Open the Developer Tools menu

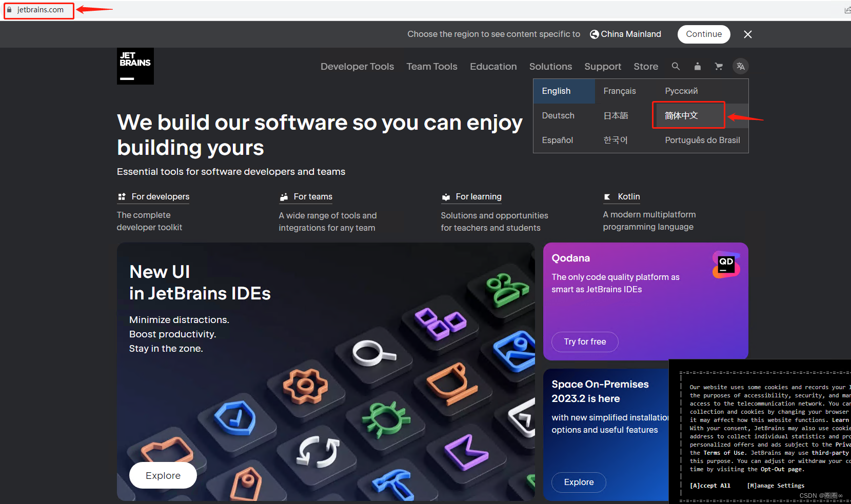coord(357,66)
